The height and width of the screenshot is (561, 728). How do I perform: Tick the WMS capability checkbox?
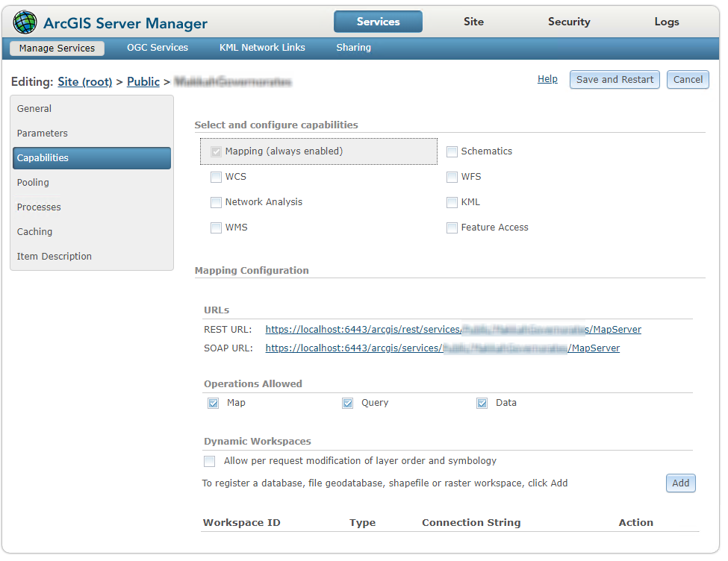click(x=216, y=228)
